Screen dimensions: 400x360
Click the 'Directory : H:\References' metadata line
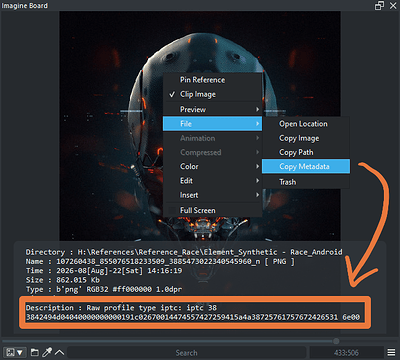[184, 252]
